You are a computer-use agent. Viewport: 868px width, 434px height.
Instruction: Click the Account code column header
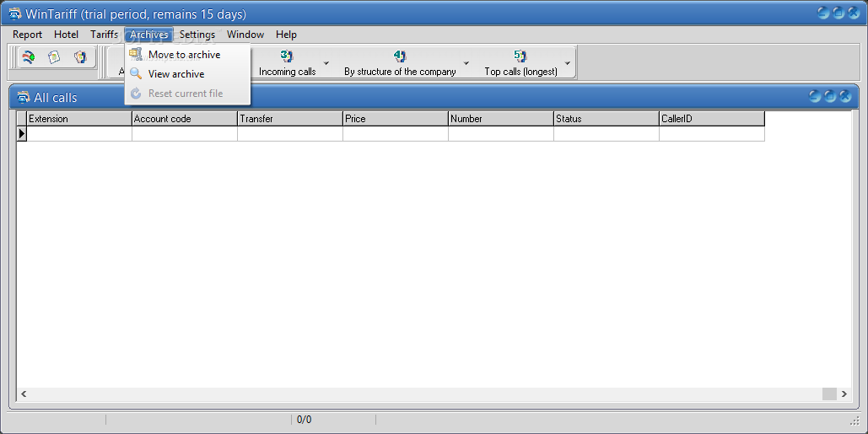tap(185, 118)
